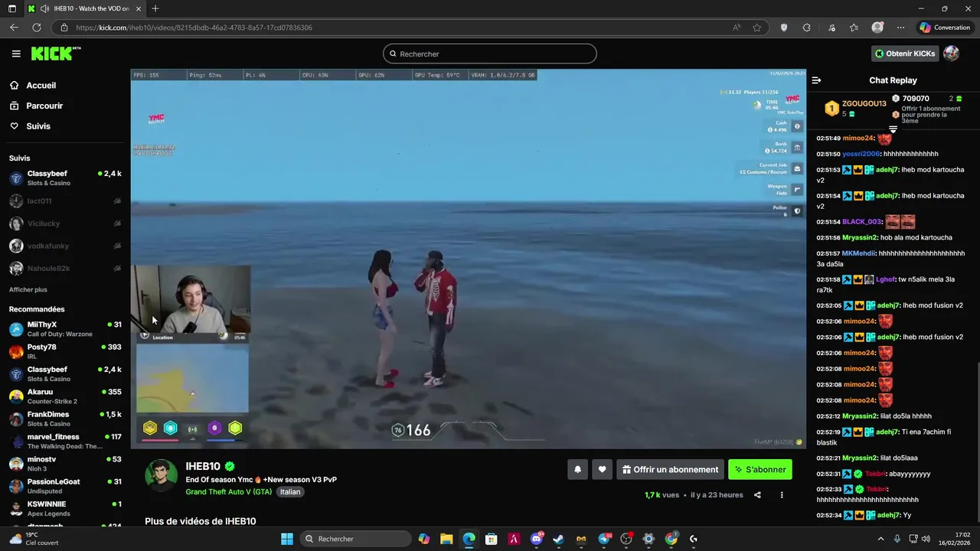This screenshot has height=551, width=980.
Task: Open offline channel lact011
Action: [x=65, y=201]
